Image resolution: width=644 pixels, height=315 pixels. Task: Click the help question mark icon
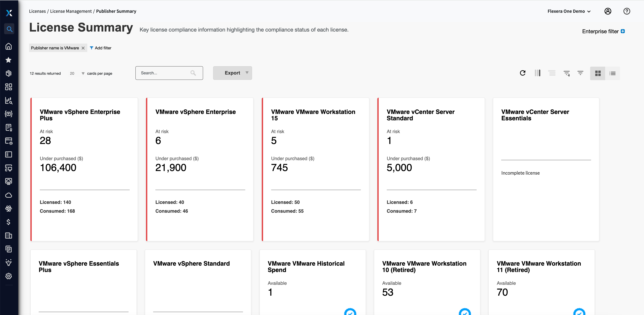pyautogui.click(x=627, y=11)
